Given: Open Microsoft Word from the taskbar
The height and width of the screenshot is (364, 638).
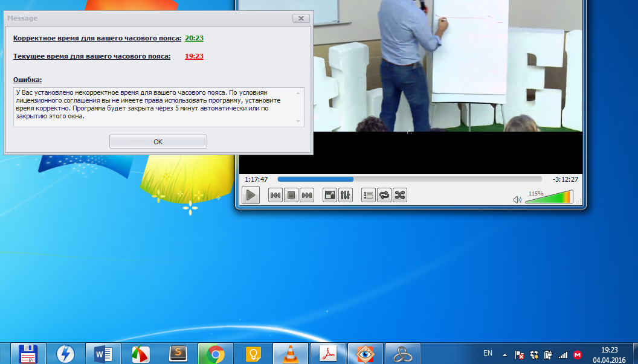Looking at the screenshot, I should pyautogui.click(x=103, y=354).
